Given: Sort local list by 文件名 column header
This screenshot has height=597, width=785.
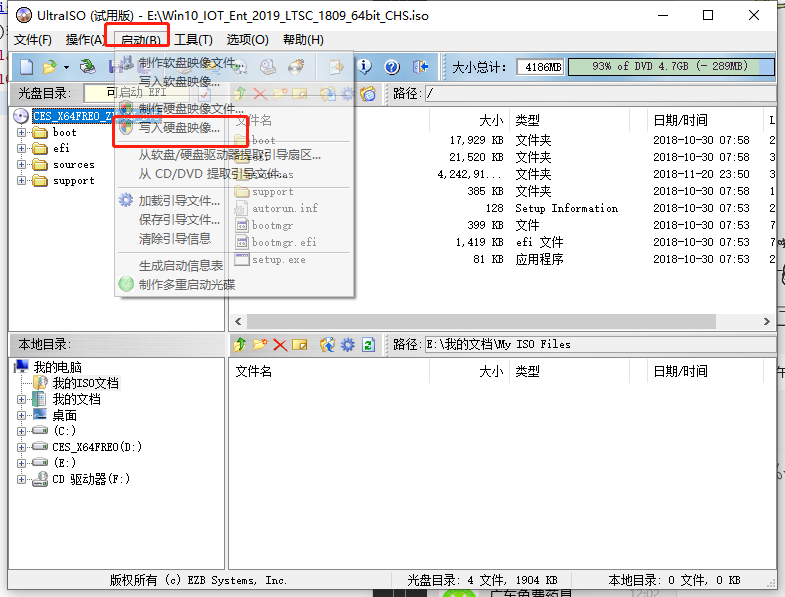Looking at the screenshot, I should (x=329, y=372).
